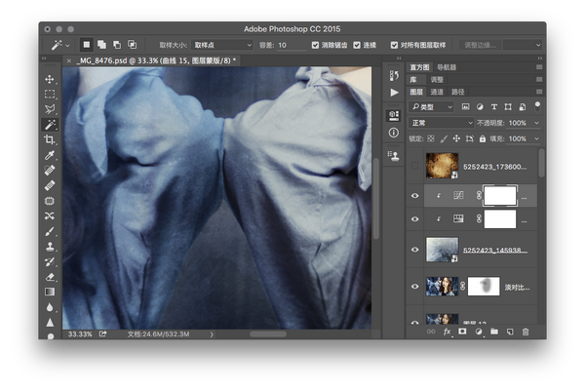Open the History panel icon
This screenshot has height=392, width=585.
click(x=394, y=76)
